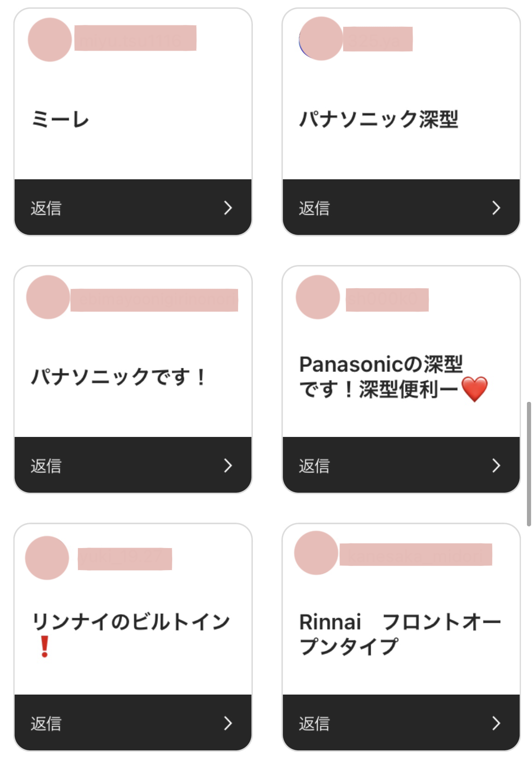The width and height of the screenshot is (532, 772).
Task: Open the arrow on the リンナイのビルトイン reply bar
Action: (x=228, y=723)
